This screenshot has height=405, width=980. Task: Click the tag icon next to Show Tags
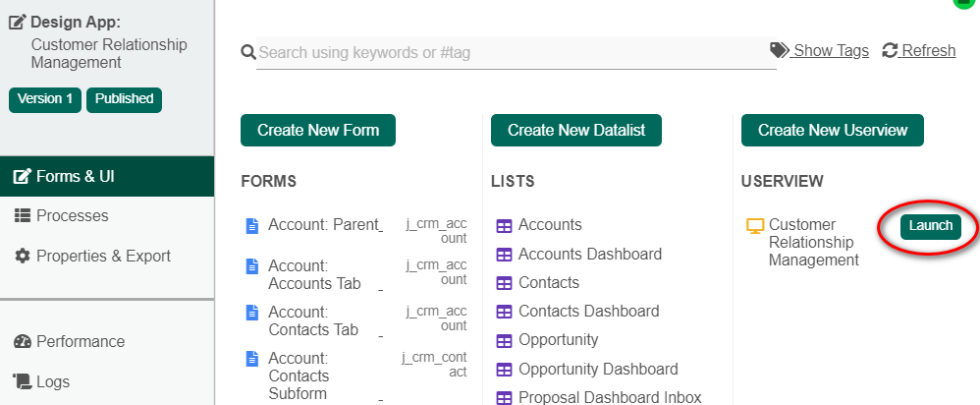tap(780, 50)
